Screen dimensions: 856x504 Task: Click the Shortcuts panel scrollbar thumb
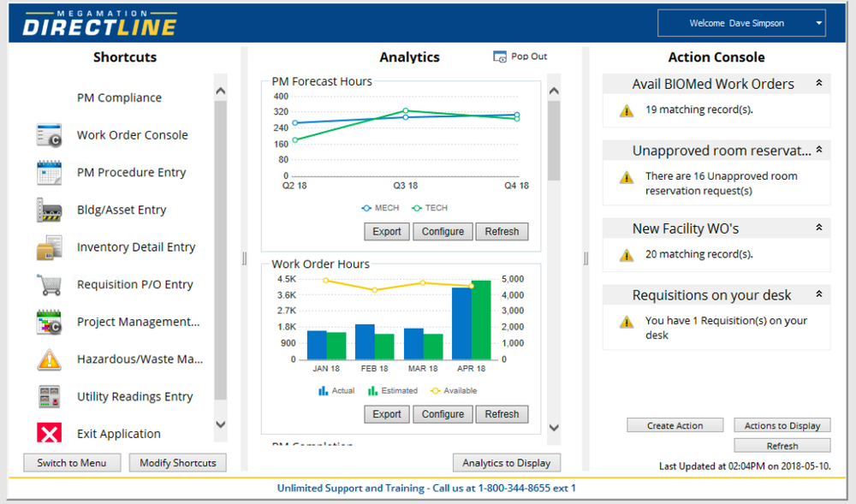point(221,251)
